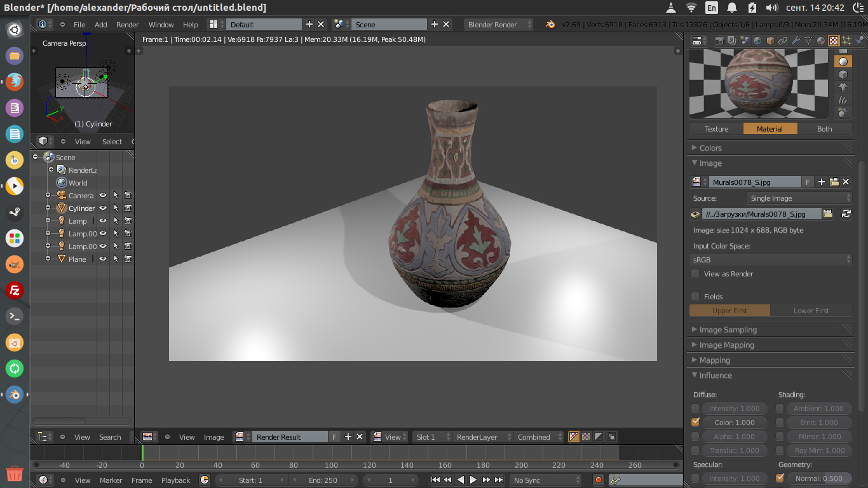Open the Modifiers wrench tab
Screen dimensions: 868x488
click(796, 41)
